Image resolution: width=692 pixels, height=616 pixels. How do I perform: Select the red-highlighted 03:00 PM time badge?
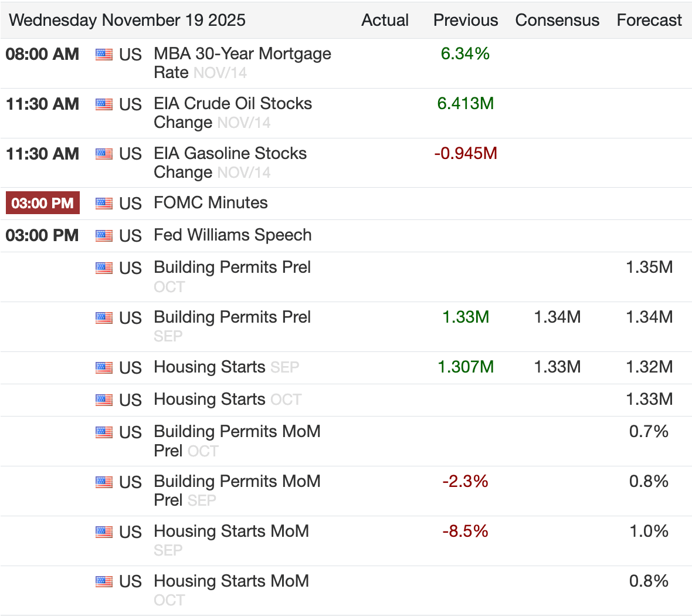(x=42, y=202)
